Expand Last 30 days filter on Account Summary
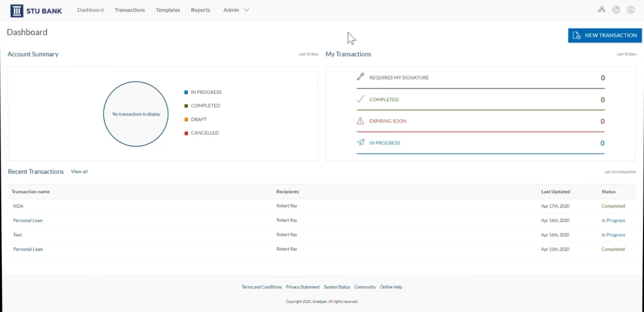The width and height of the screenshot is (644, 312). (308, 54)
